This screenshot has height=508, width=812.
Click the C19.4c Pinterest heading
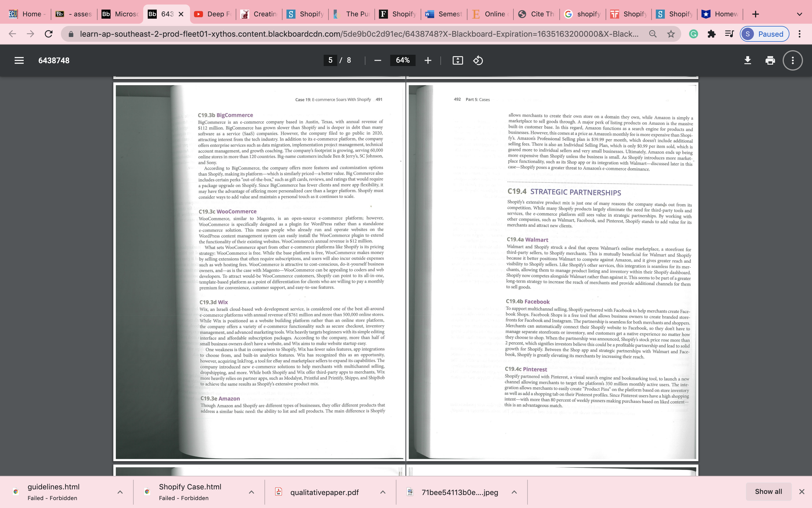point(526,369)
